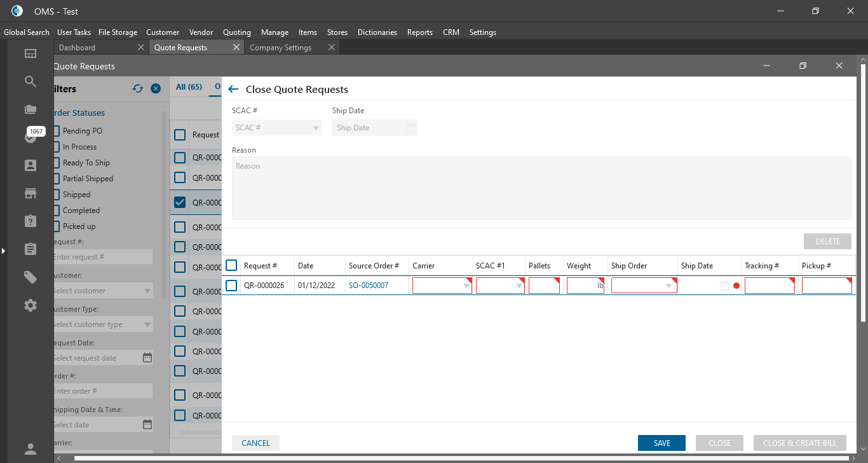This screenshot has height=463, width=868.
Task: Open source order SO-0050007 link
Action: pos(369,286)
